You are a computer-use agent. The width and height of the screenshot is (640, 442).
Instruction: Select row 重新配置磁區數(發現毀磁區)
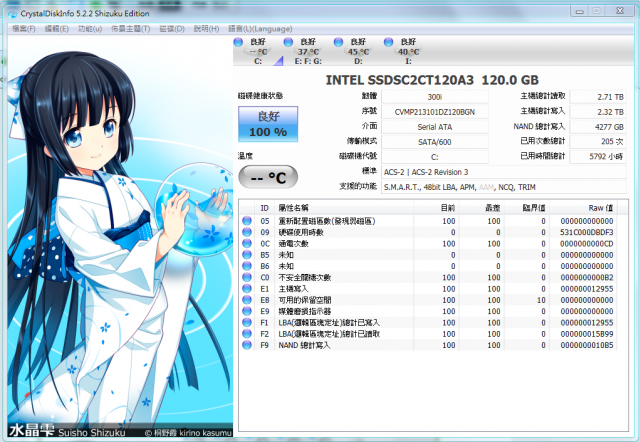(x=429, y=221)
